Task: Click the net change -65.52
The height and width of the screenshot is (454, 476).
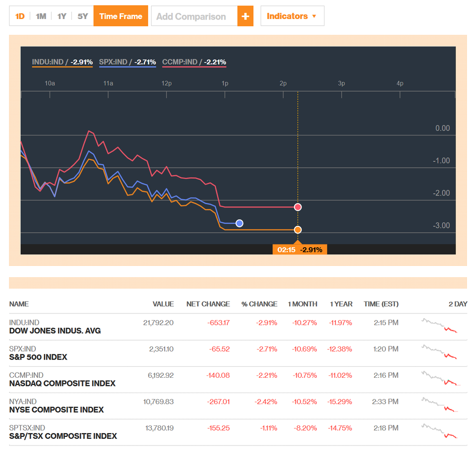Action: coord(220,349)
